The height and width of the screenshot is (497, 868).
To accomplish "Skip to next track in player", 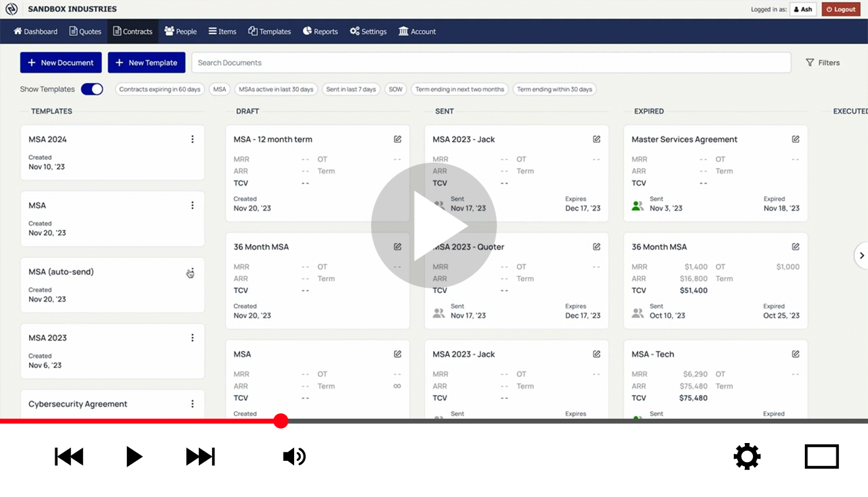I will tap(200, 457).
